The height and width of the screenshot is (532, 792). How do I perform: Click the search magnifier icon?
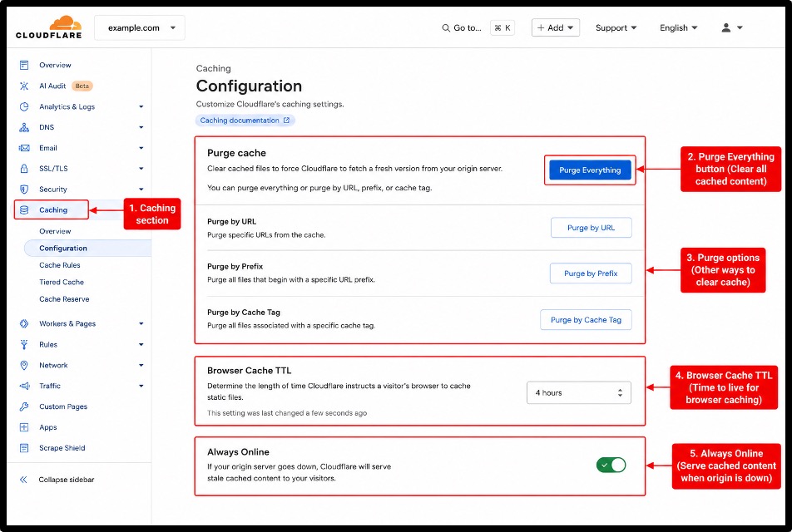pos(446,27)
